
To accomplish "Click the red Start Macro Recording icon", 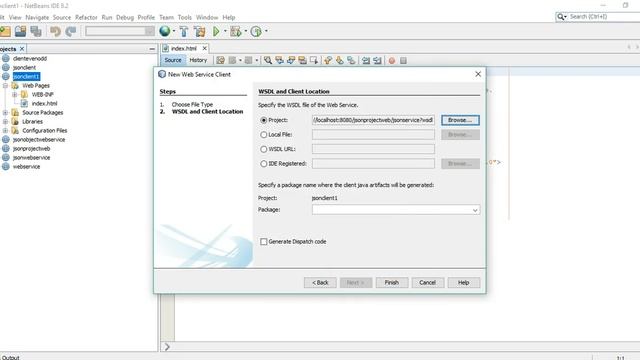I will (392, 60).
